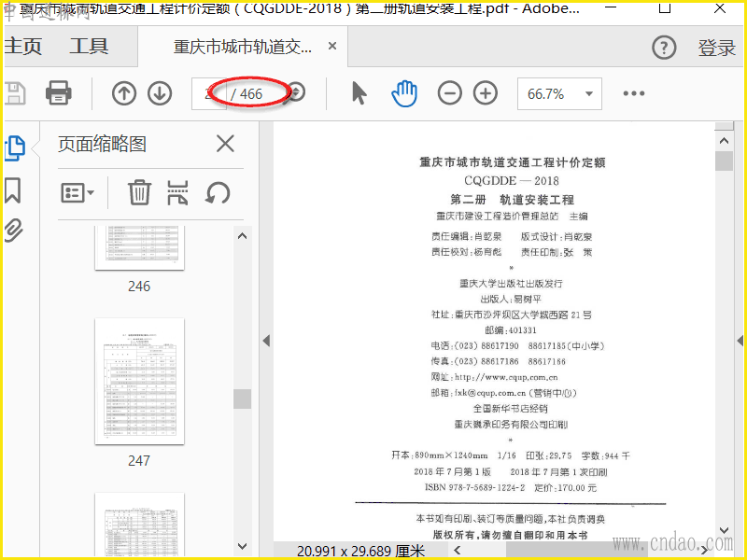Activate the hand pan tool

tap(404, 93)
